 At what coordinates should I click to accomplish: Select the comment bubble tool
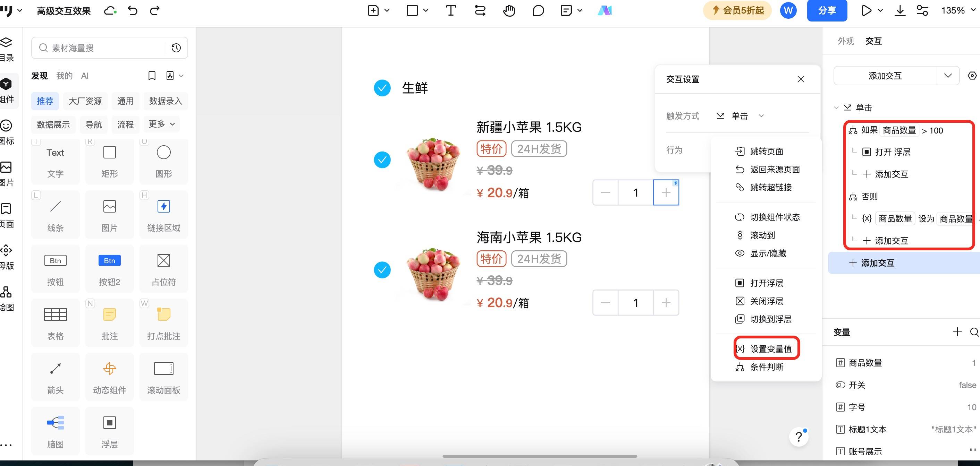click(x=538, y=11)
